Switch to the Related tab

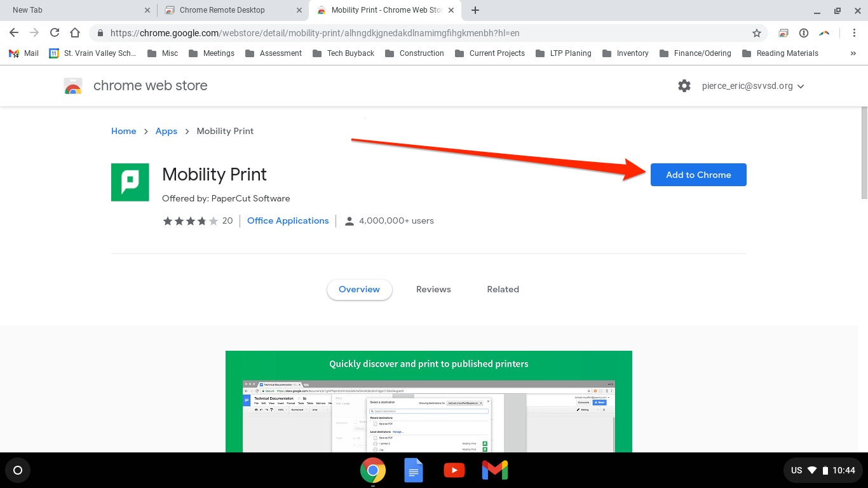[503, 289]
